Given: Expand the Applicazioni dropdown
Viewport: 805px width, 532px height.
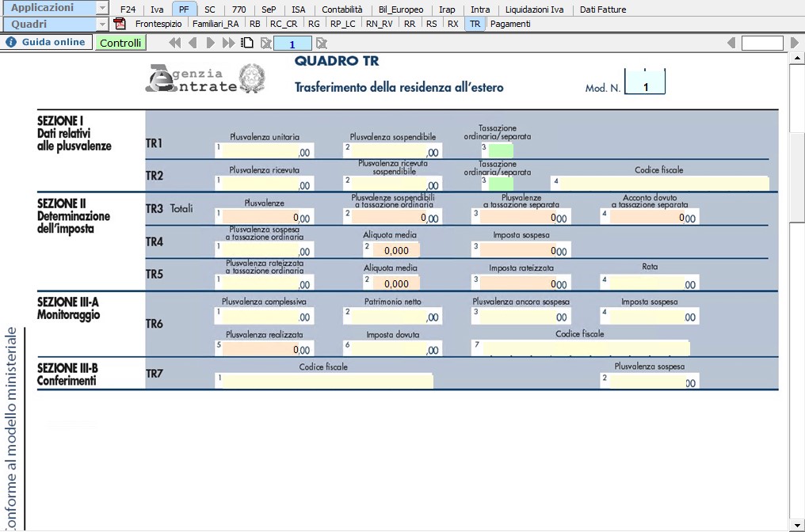Looking at the screenshot, I should (101, 8).
